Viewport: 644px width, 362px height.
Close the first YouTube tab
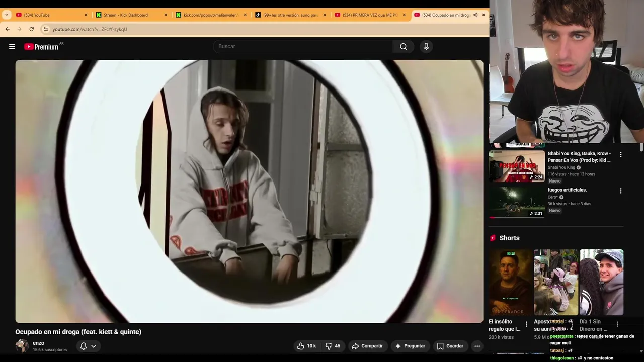click(86, 15)
